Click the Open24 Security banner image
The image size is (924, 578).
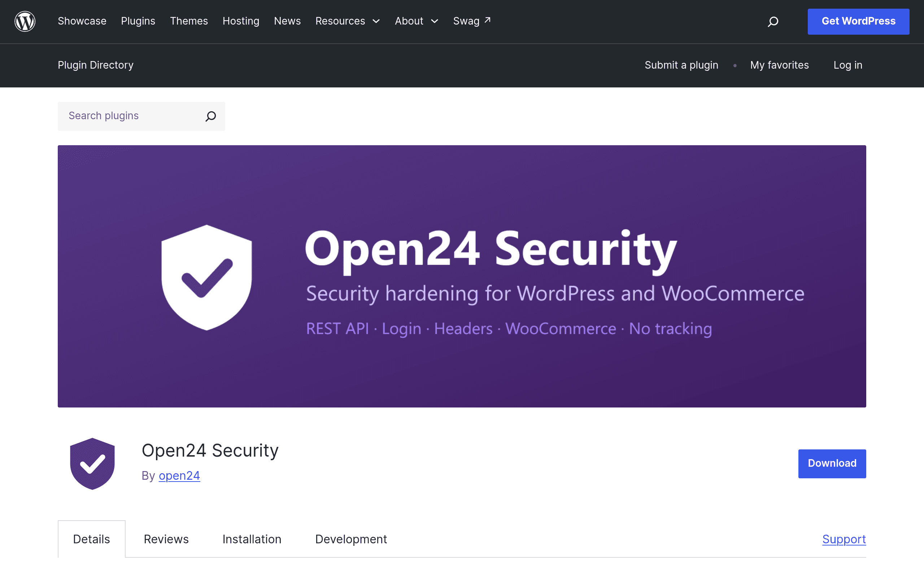coord(462,276)
